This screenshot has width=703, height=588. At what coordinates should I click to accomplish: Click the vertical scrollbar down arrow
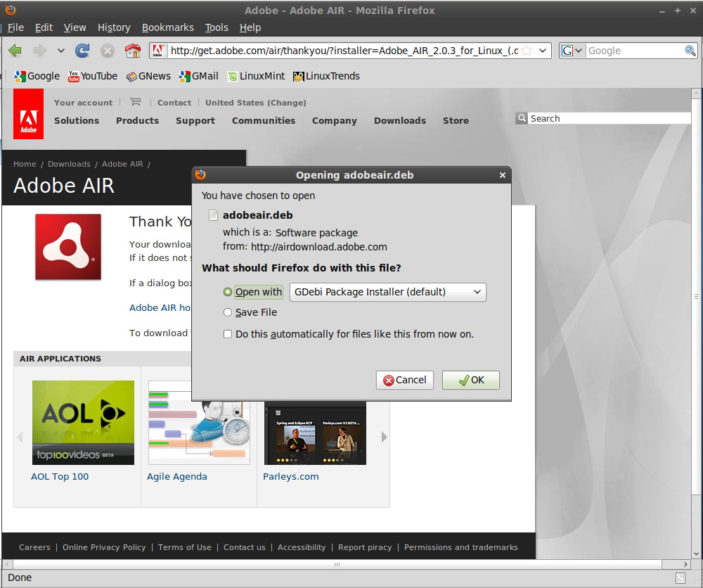tap(696, 554)
